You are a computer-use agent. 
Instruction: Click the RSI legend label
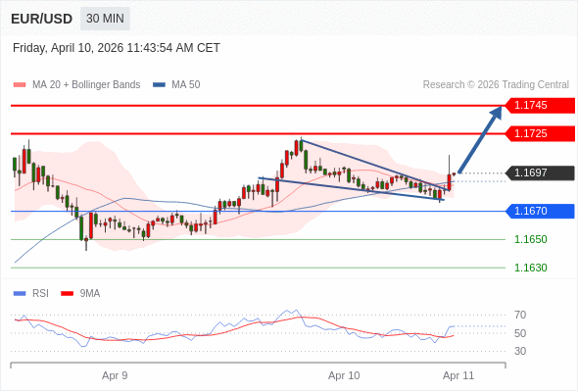point(40,294)
